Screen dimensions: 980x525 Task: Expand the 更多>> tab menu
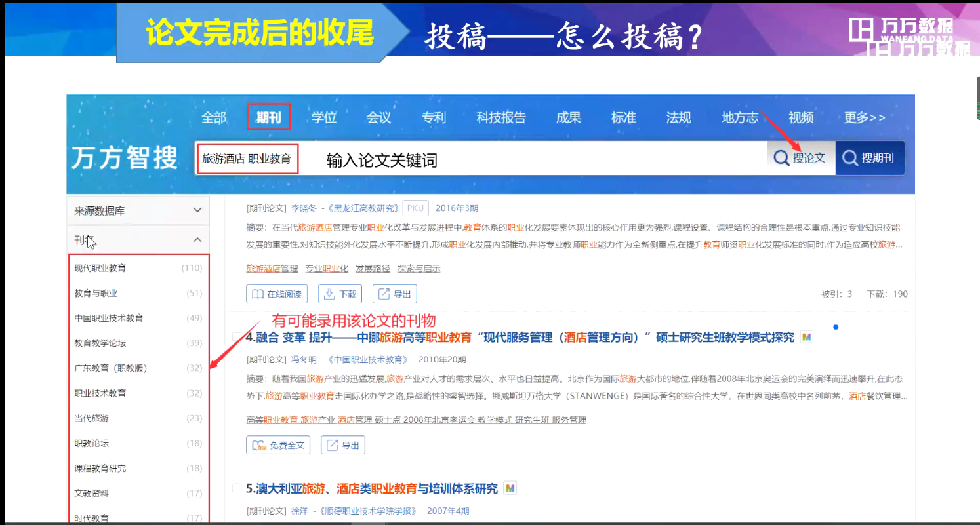865,117
